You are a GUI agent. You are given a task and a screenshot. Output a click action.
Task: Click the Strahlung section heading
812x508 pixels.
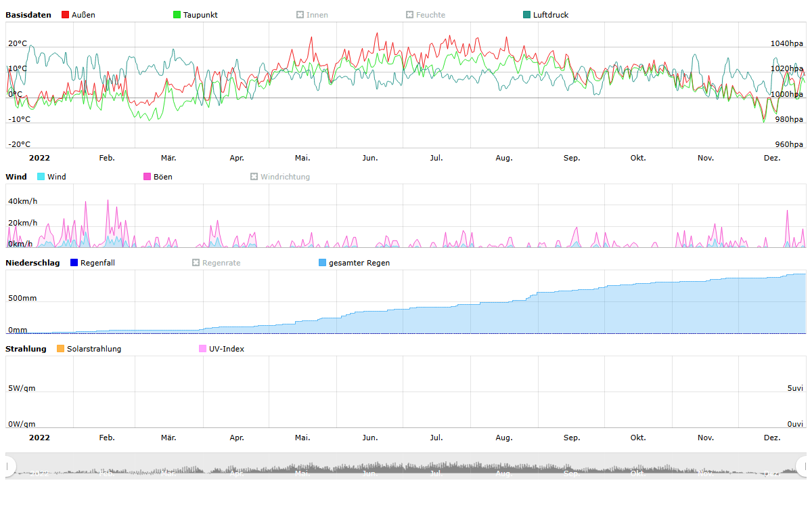click(x=26, y=349)
